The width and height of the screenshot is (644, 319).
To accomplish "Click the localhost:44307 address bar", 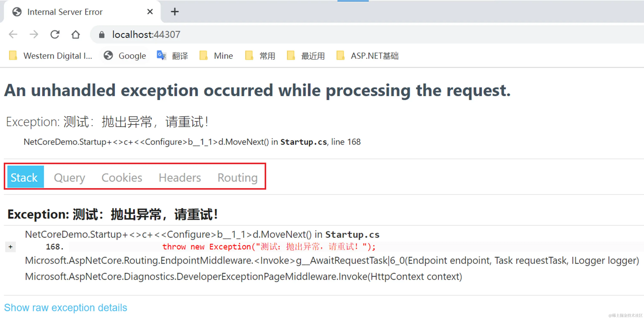I will click(146, 34).
